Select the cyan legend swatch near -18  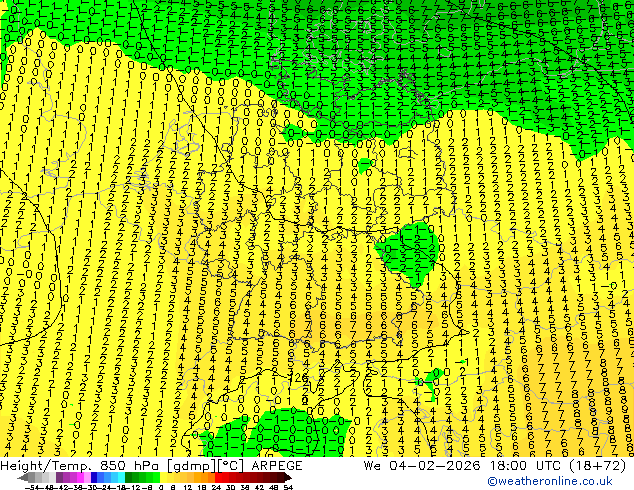(x=122, y=477)
